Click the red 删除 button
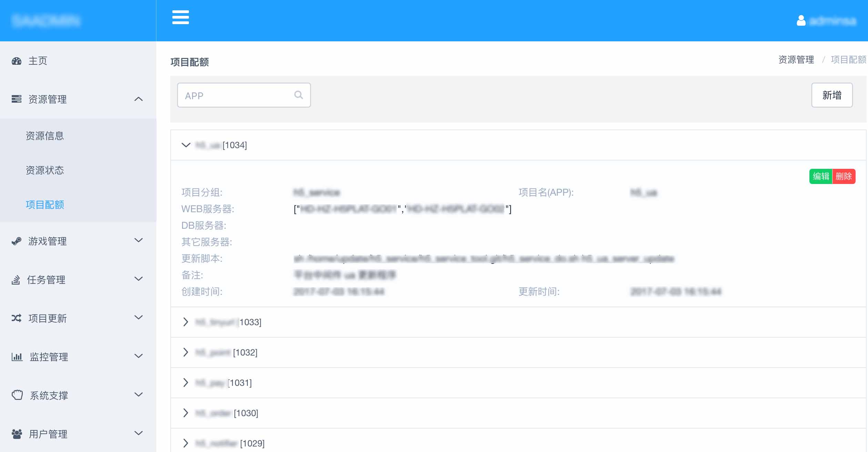 pyautogui.click(x=844, y=176)
